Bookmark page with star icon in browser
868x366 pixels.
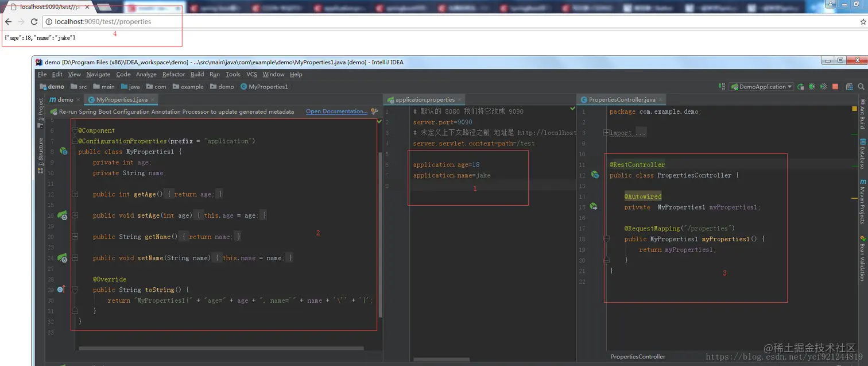pyautogui.click(x=863, y=21)
